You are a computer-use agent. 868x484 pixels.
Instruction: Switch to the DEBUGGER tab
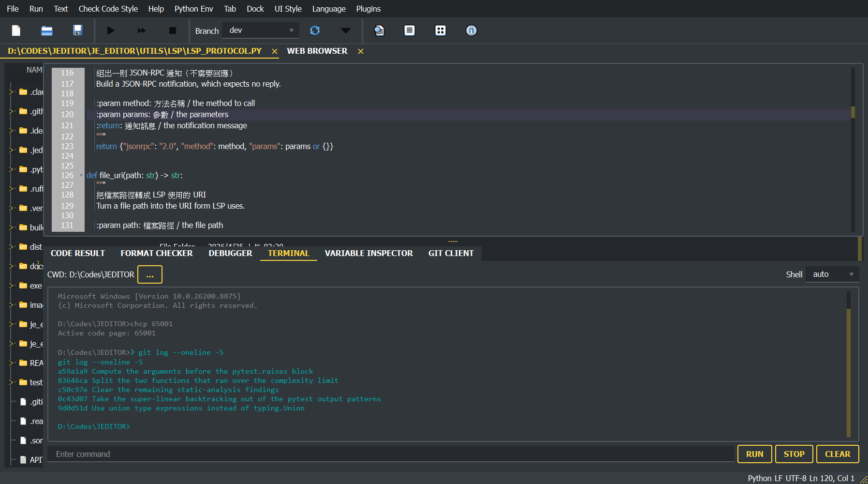point(231,253)
